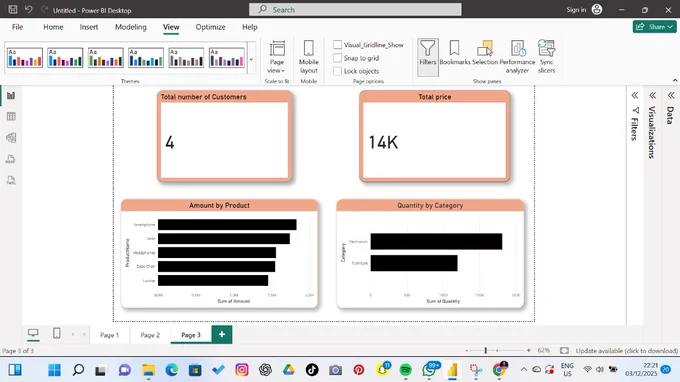Click the Redo arrow icon
The height and width of the screenshot is (382, 680).
tap(44, 10)
